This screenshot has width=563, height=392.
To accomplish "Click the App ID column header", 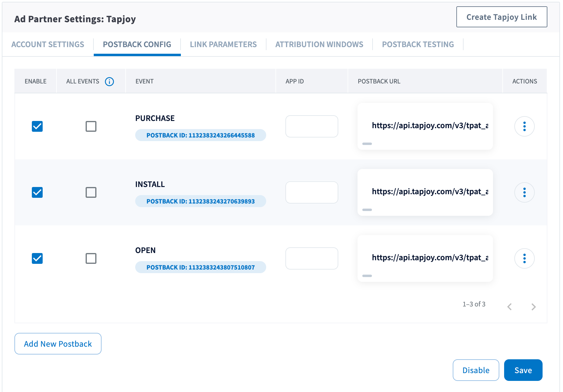I will pos(294,81).
